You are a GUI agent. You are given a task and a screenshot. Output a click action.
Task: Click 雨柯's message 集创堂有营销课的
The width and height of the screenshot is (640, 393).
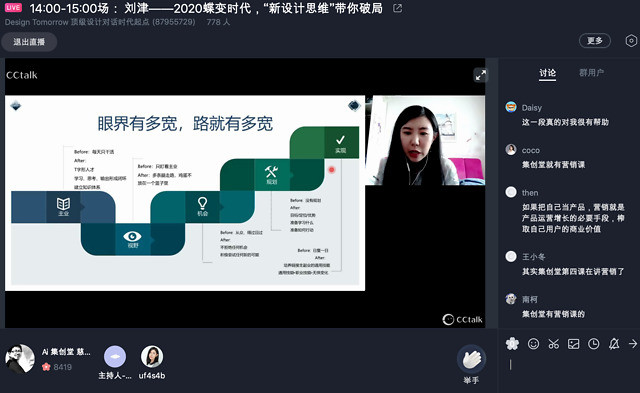[553, 314]
